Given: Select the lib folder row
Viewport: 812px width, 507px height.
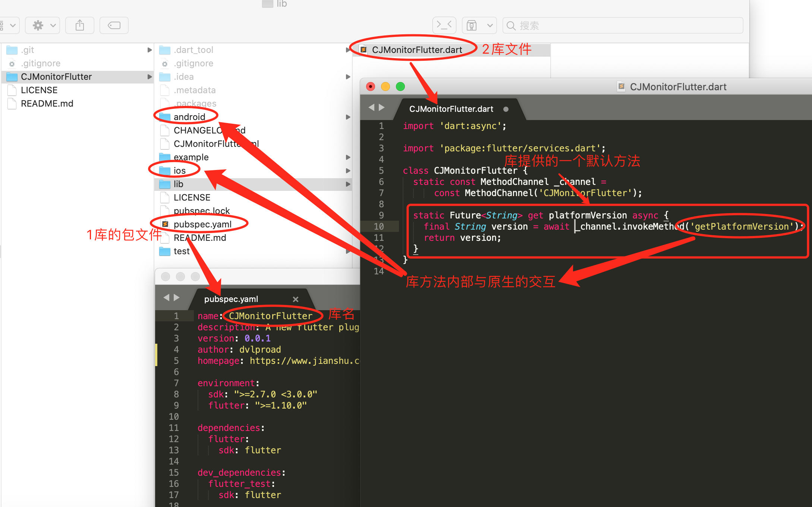Looking at the screenshot, I should 254,184.
